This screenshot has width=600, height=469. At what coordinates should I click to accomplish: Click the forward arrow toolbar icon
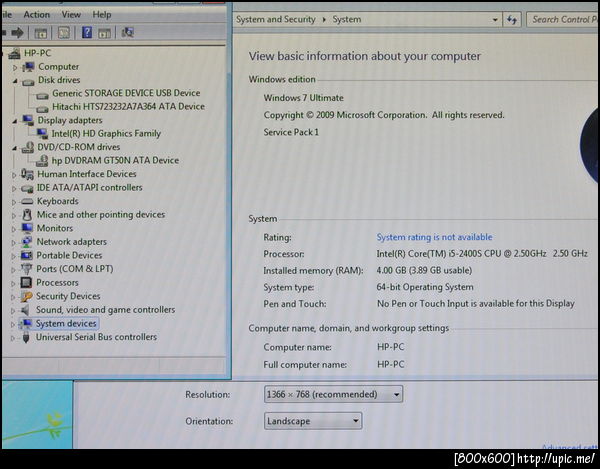click(17, 33)
